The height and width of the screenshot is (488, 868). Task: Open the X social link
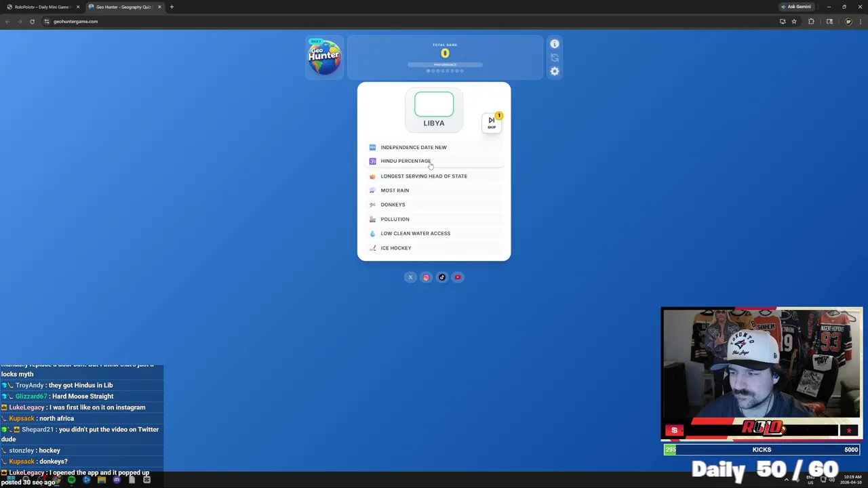pos(410,277)
